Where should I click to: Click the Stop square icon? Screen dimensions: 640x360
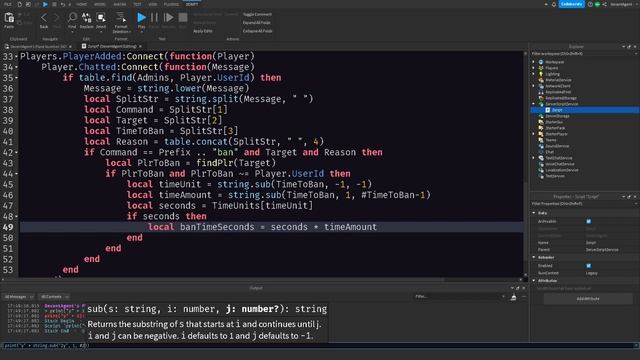click(x=183, y=17)
